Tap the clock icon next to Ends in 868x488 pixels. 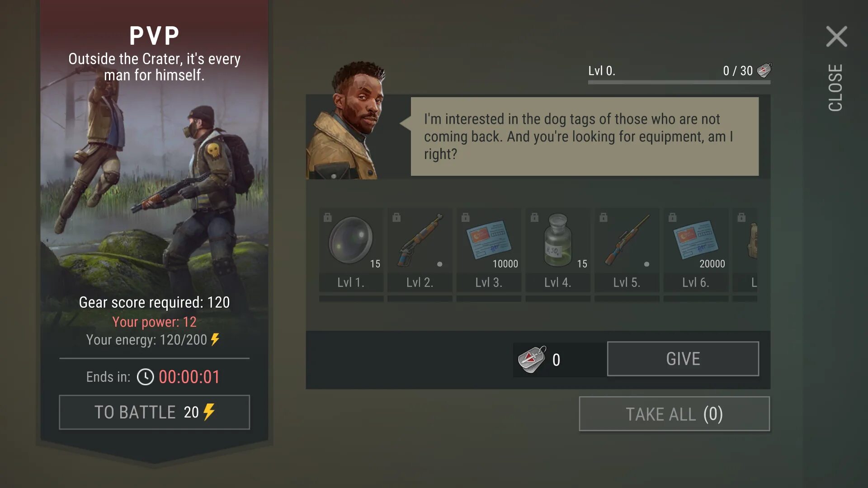click(x=145, y=377)
